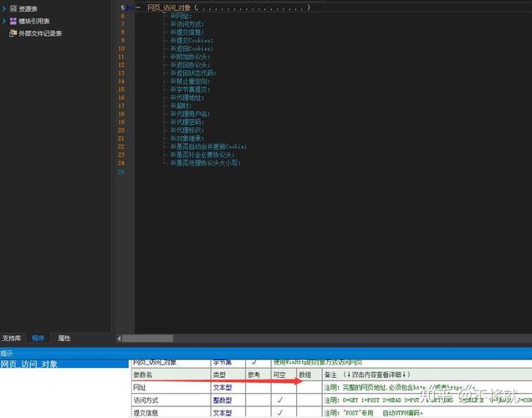Select the ※是否处理协议头大小写 parameter line
This screenshot has height=418, width=532.
[205, 163]
